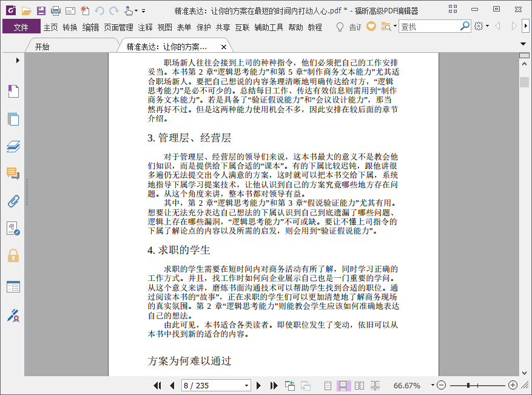532x395 pixels.
Task: Open the Fields form panel
Action: pyautogui.click(x=13, y=287)
